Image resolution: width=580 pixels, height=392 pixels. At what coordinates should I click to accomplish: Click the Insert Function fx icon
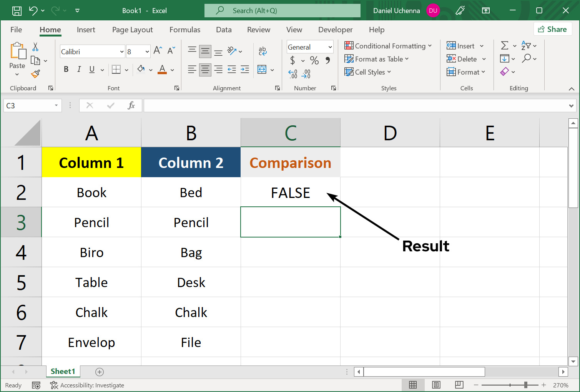point(131,105)
